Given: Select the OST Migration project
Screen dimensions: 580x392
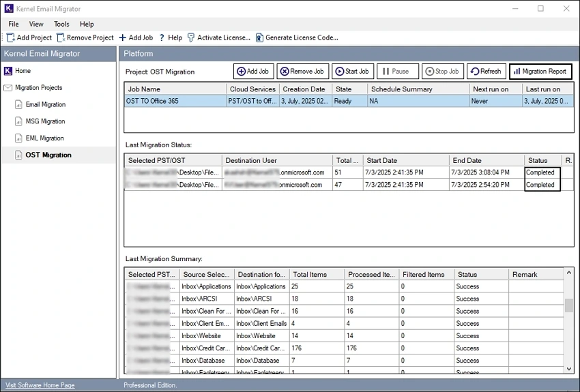Looking at the screenshot, I should pyautogui.click(x=48, y=155).
